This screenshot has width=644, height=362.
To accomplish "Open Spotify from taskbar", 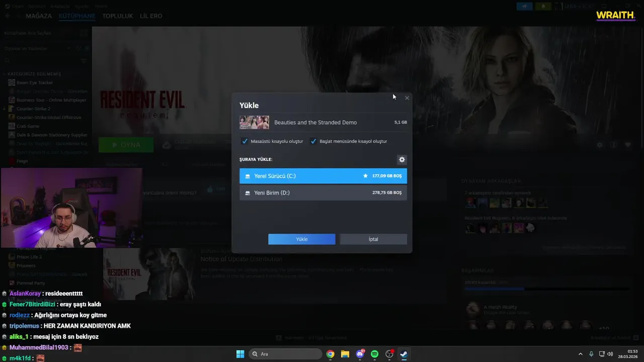I will point(374,354).
